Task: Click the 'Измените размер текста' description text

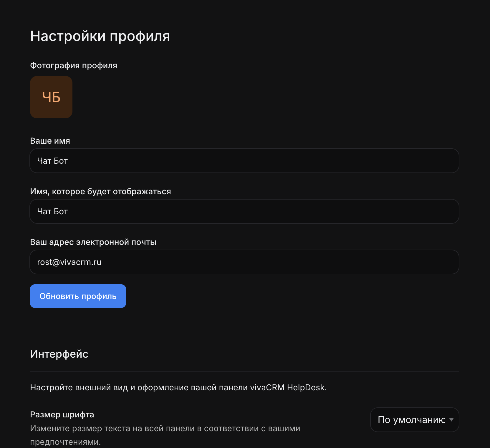Action: coord(165,429)
